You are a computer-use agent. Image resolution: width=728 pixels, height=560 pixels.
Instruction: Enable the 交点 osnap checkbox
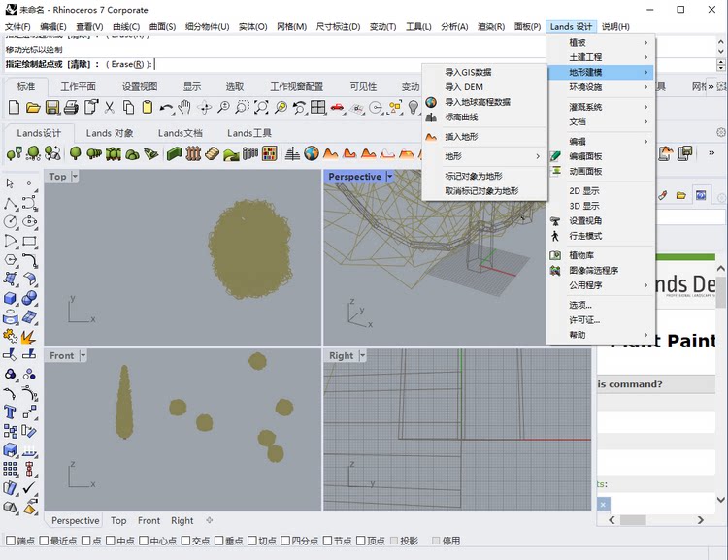(x=185, y=541)
